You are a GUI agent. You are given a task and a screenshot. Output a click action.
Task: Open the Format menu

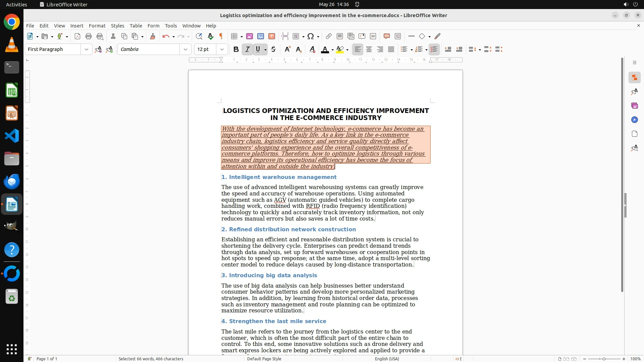click(97, 25)
